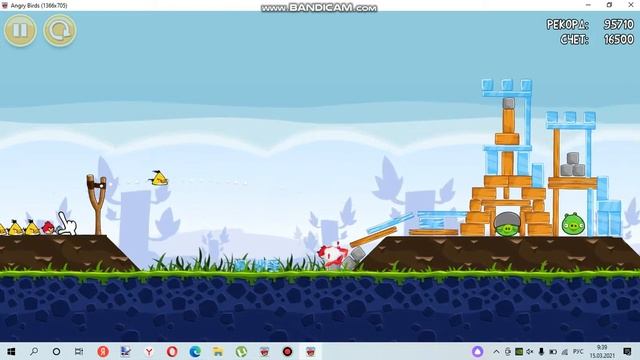Open the clock and calendar showing 9:39
The width and height of the screenshot is (640, 360).
click(x=602, y=351)
